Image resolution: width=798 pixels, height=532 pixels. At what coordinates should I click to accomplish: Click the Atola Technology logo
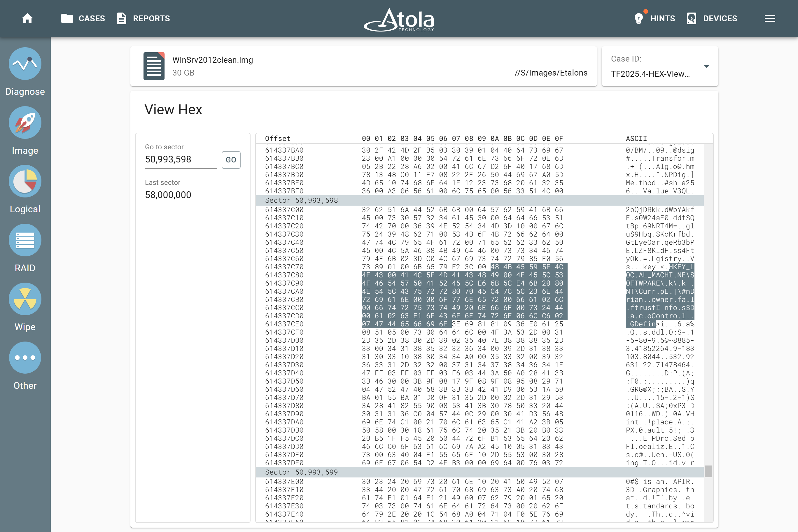[x=399, y=19]
